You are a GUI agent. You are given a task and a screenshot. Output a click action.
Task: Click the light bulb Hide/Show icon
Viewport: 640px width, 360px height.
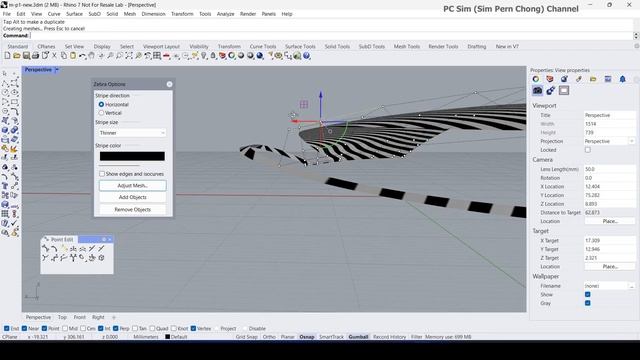tap(204, 56)
